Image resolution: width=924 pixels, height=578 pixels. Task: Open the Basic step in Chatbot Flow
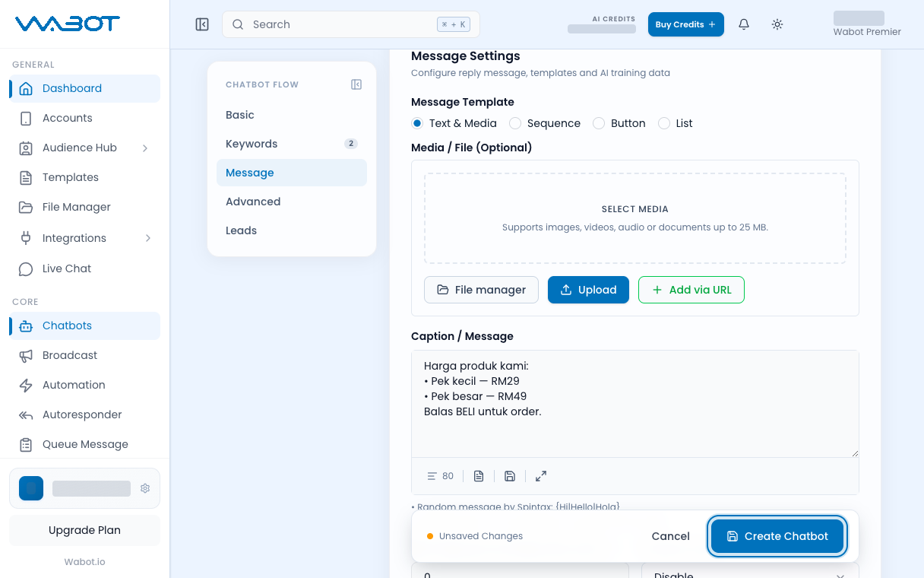(x=292, y=115)
